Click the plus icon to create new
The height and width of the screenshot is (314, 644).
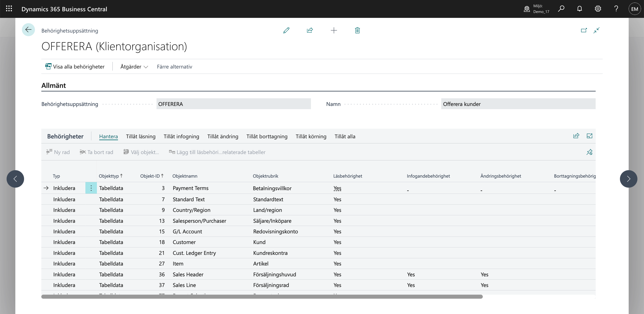click(x=334, y=30)
